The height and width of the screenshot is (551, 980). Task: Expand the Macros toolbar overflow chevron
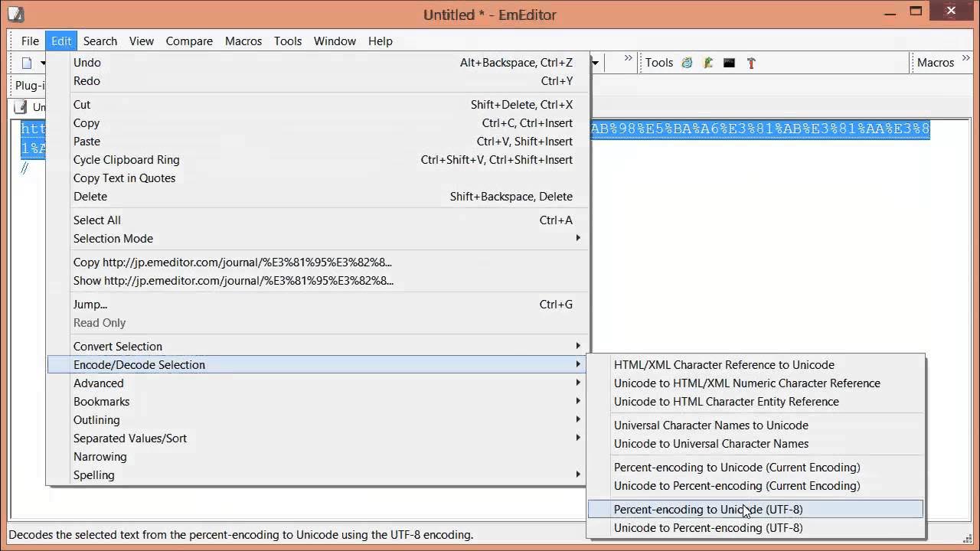click(965, 58)
